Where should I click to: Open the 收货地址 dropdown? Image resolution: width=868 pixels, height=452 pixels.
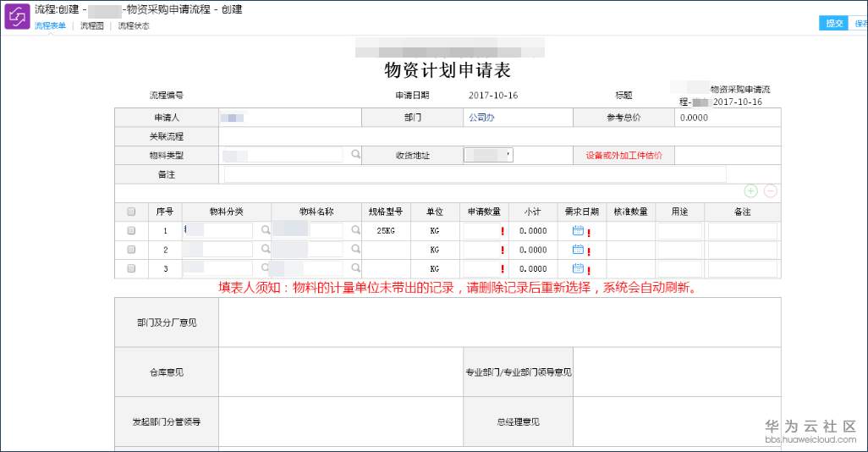coord(488,155)
